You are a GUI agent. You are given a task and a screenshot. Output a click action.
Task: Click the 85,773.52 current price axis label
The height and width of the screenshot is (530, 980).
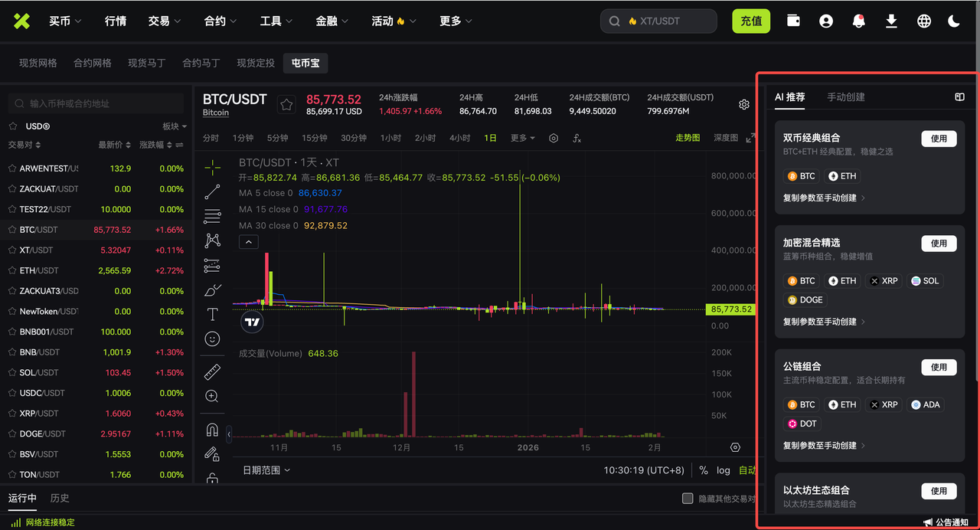[731, 309]
